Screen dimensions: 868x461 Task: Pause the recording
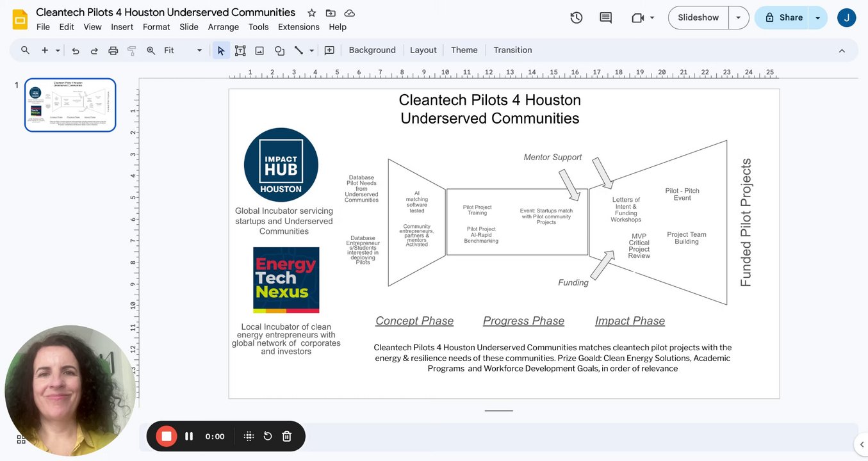point(189,436)
